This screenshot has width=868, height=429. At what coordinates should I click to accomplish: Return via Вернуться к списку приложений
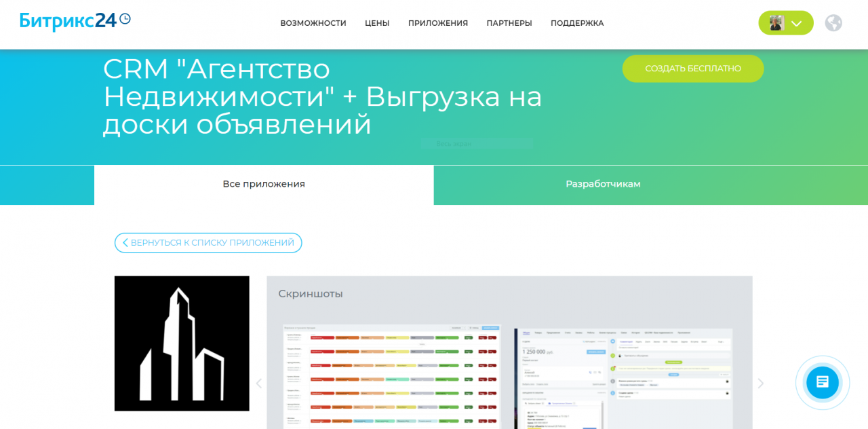pos(208,243)
